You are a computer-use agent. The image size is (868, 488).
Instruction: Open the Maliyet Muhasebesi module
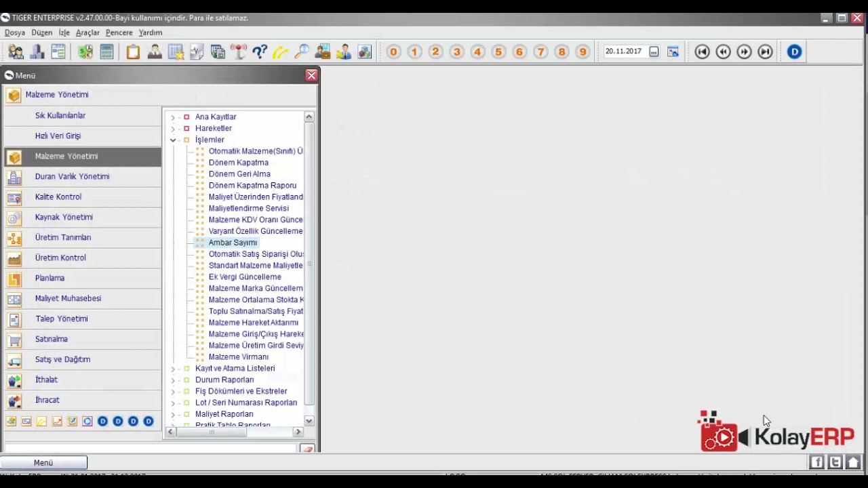tap(83, 298)
